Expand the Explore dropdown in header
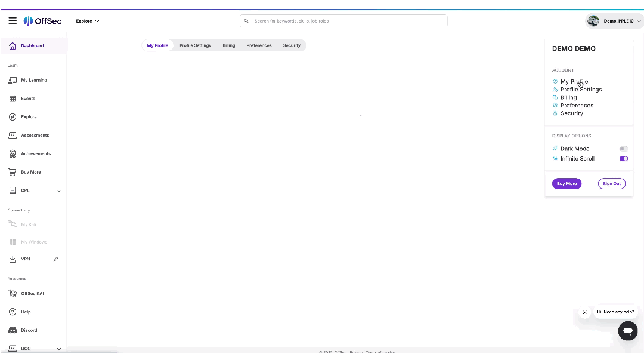The width and height of the screenshot is (644, 363). coord(88,21)
